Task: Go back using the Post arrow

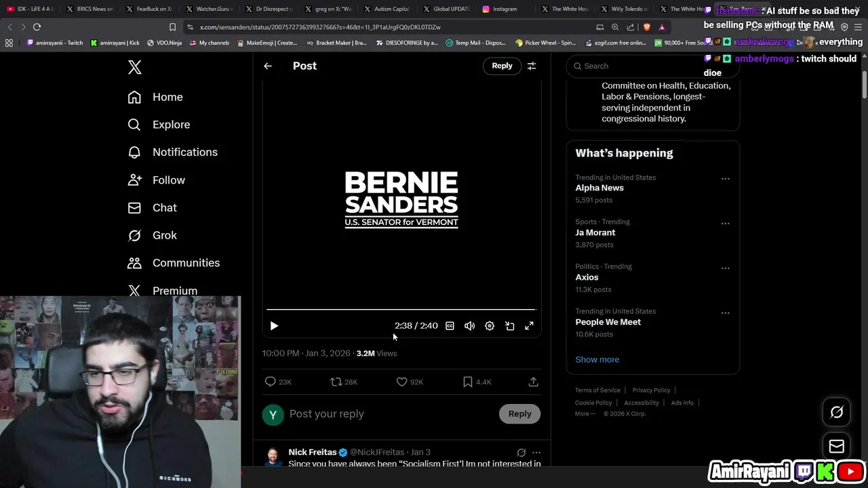Action: coord(268,66)
